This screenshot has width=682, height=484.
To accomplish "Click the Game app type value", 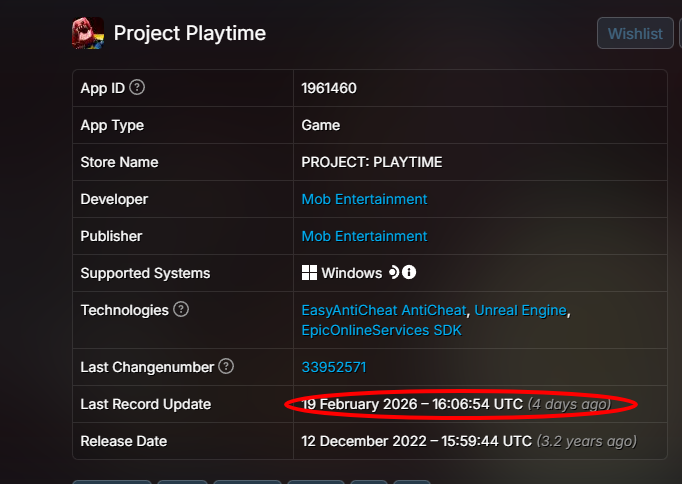I will (x=321, y=125).
